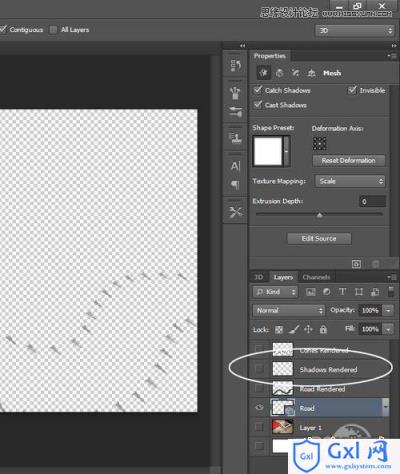Open the Opacity slider arrow
The image size is (400, 474).
pyautogui.click(x=388, y=310)
